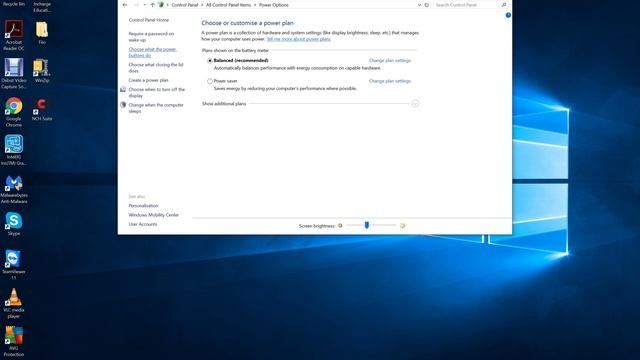
Task: Select Google Chrome desktop icon
Action: tap(14, 112)
